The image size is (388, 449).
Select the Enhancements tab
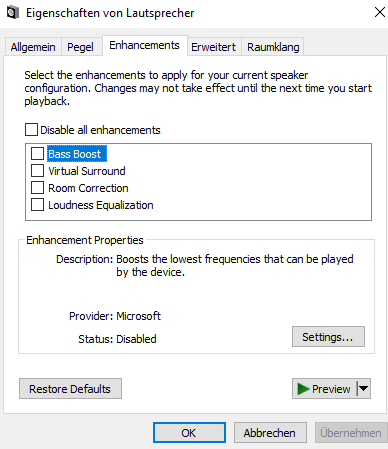(x=144, y=45)
